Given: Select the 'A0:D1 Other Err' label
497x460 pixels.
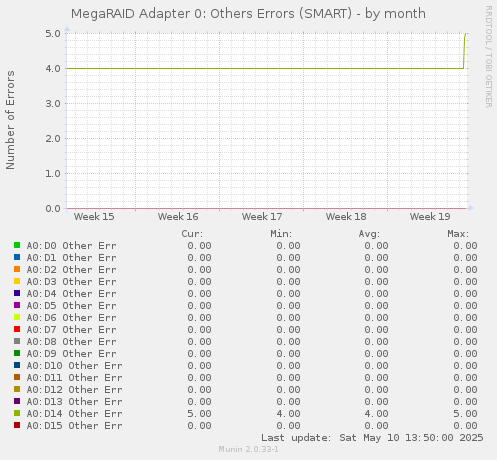Looking at the screenshot, I should (71, 258).
